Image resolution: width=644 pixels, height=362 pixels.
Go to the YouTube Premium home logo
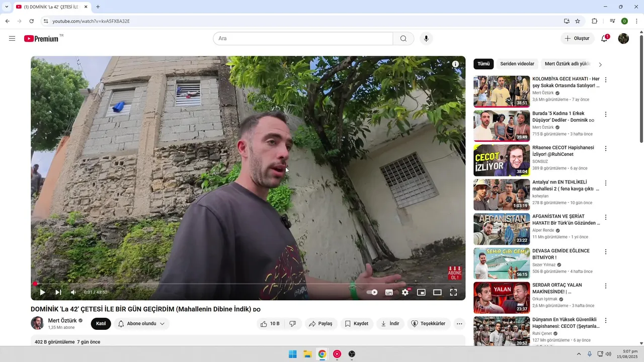pyautogui.click(x=41, y=39)
